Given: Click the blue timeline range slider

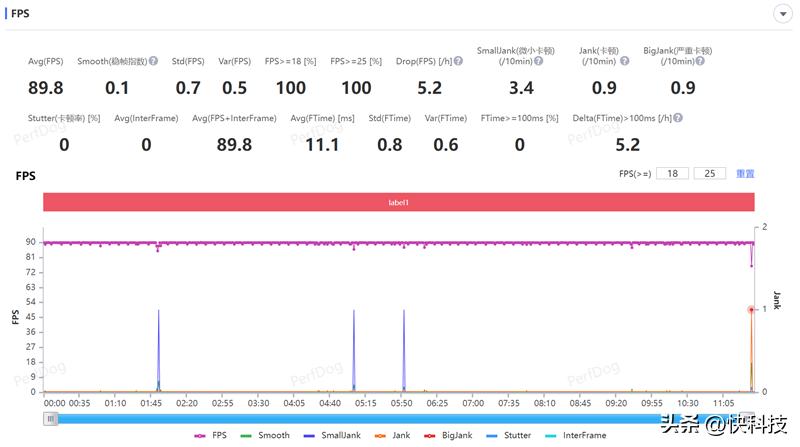Looking at the screenshot, I should (398, 419).
